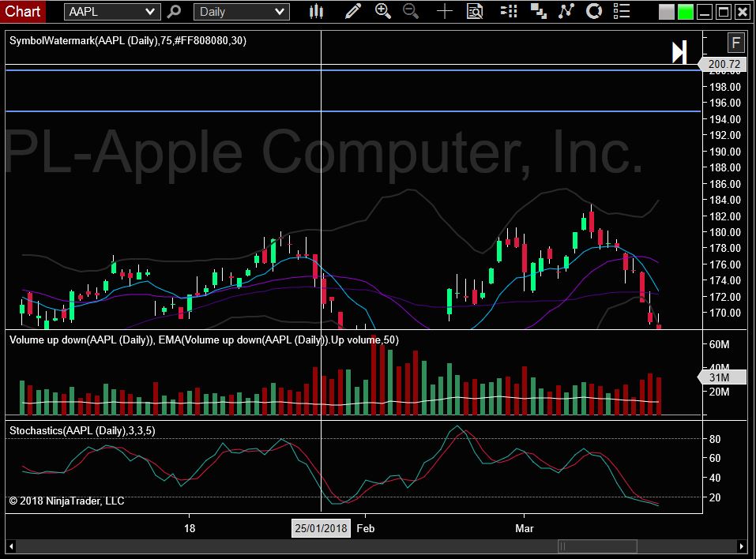Click the return-to-current-bar arrow icon

pos(679,52)
